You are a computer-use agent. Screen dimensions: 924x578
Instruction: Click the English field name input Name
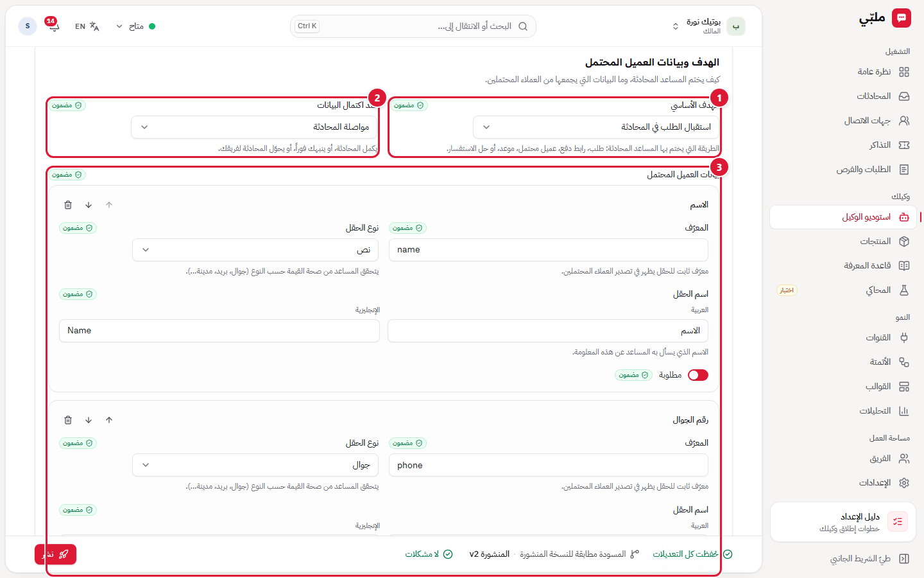219,331
